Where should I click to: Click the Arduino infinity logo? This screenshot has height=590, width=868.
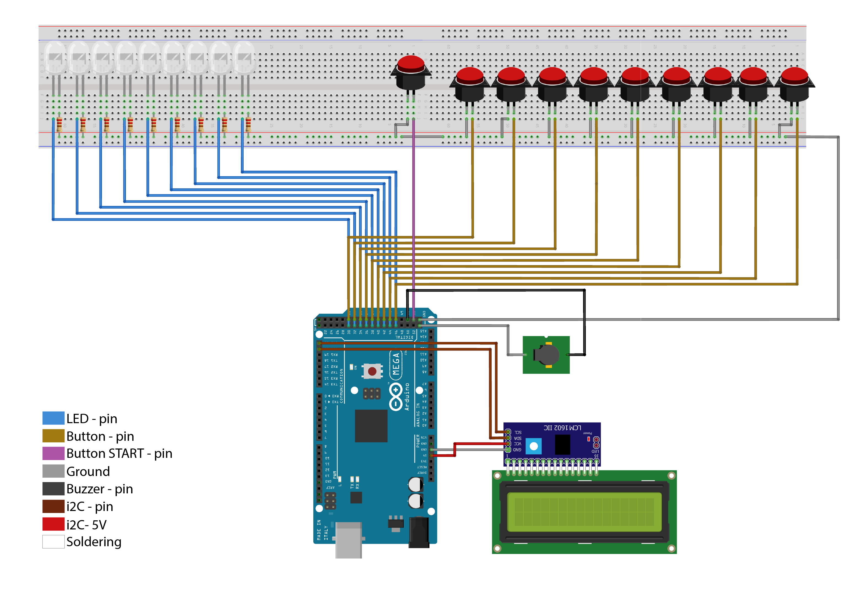coord(395,396)
